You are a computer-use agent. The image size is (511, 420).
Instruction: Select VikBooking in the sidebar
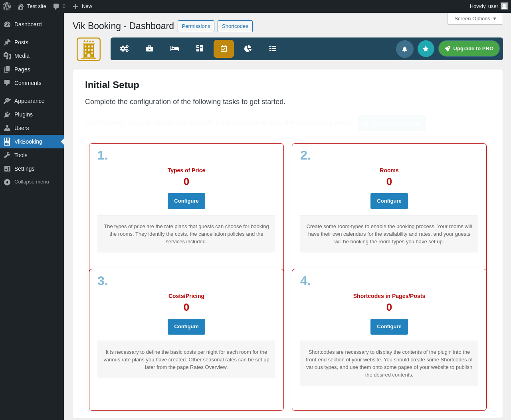pyautogui.click(x=32, y=142)
